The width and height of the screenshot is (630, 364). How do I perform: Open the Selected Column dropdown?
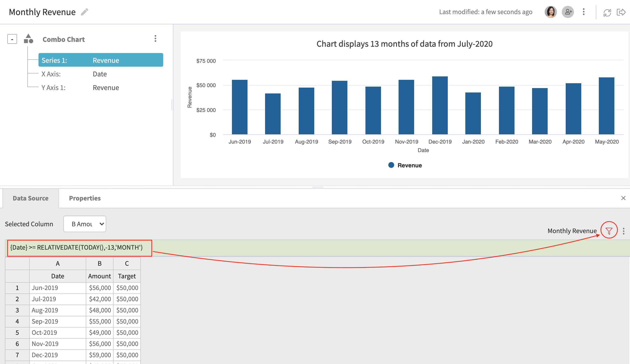85,224
